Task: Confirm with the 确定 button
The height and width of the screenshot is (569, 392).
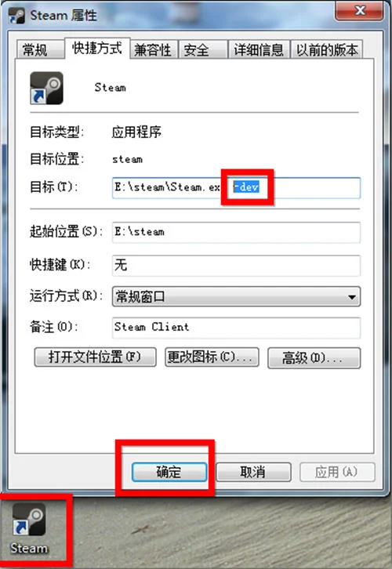Action: tap(169, 472)
